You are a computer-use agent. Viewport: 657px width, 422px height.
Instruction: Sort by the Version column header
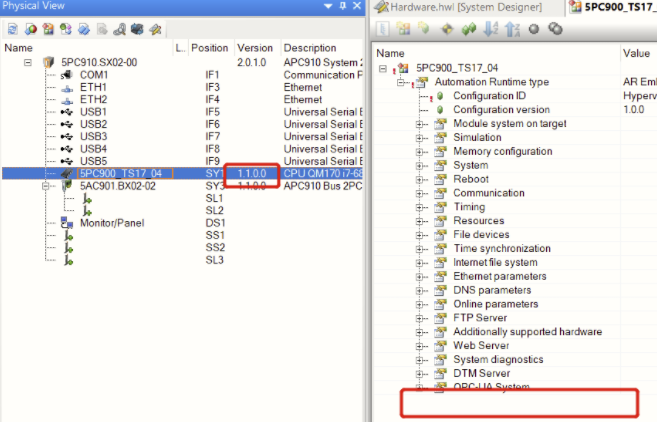point(255,48)
